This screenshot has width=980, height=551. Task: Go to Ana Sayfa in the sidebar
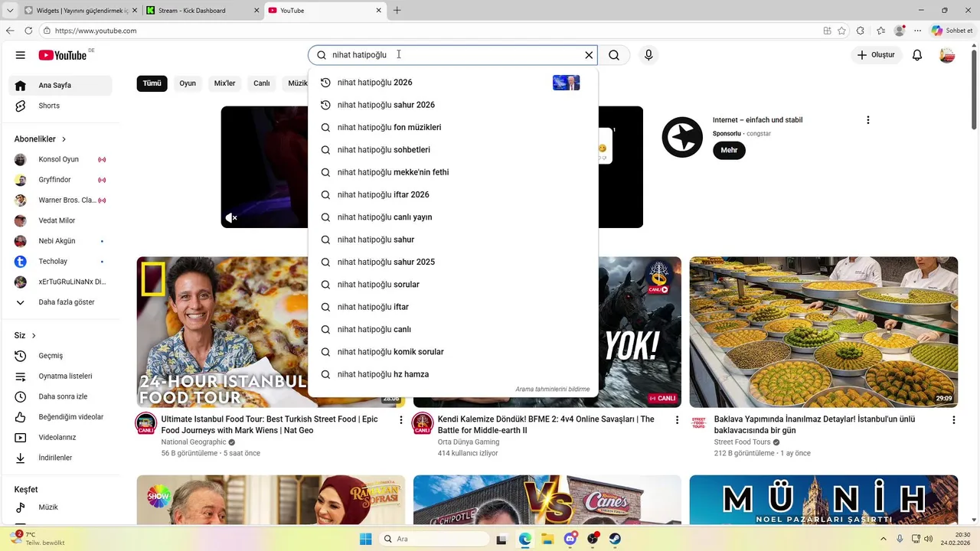click(60, 86)
